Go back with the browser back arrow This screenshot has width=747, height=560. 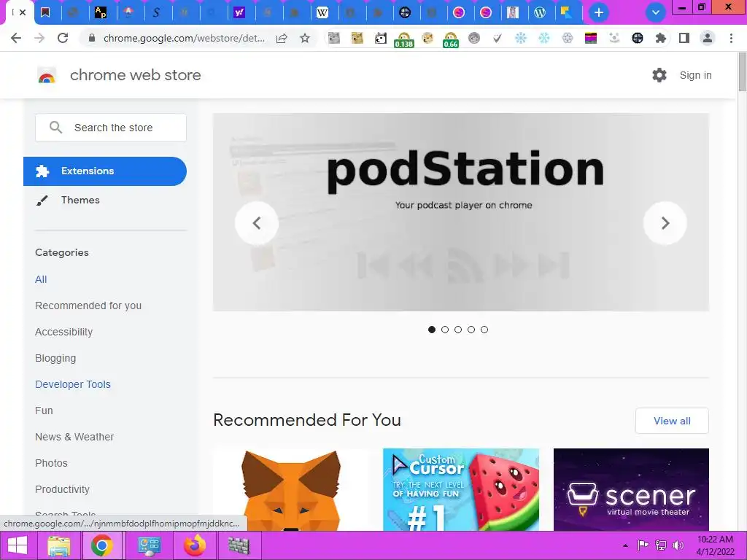(16, 38)
